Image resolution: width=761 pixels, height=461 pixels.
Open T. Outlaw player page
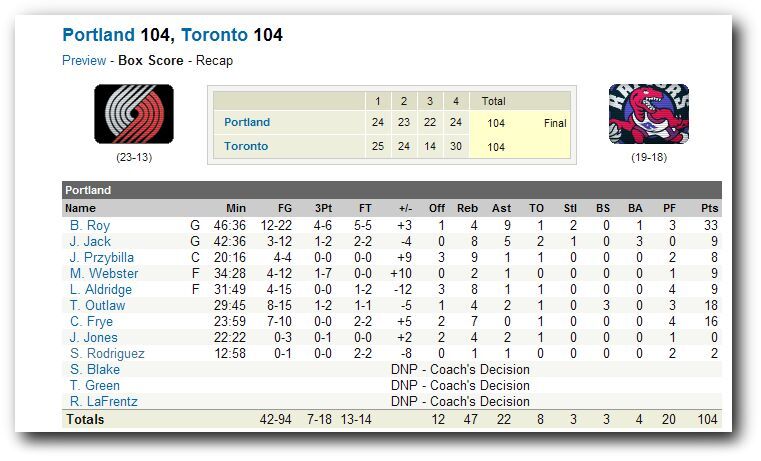point(98,305)
